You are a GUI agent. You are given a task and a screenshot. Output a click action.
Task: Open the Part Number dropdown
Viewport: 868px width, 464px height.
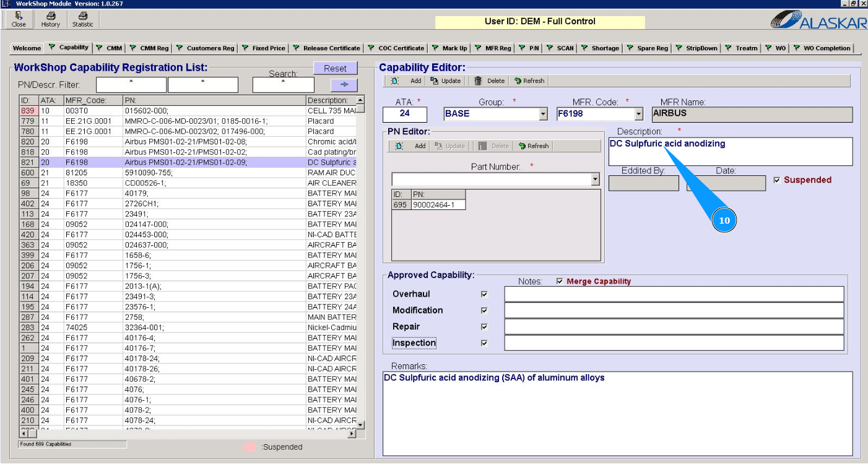click(595, 179)
